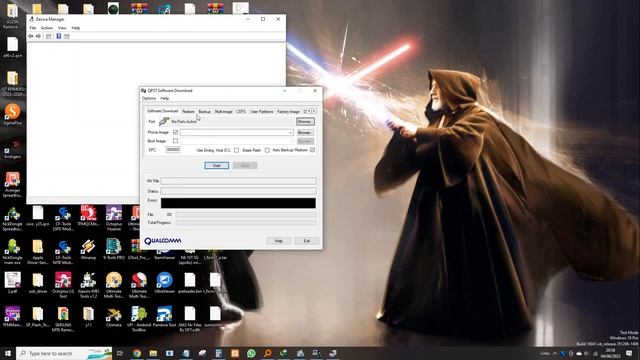Click Browse button next to Port
This screenshot has height=360, width=640.
pos(305,122)
